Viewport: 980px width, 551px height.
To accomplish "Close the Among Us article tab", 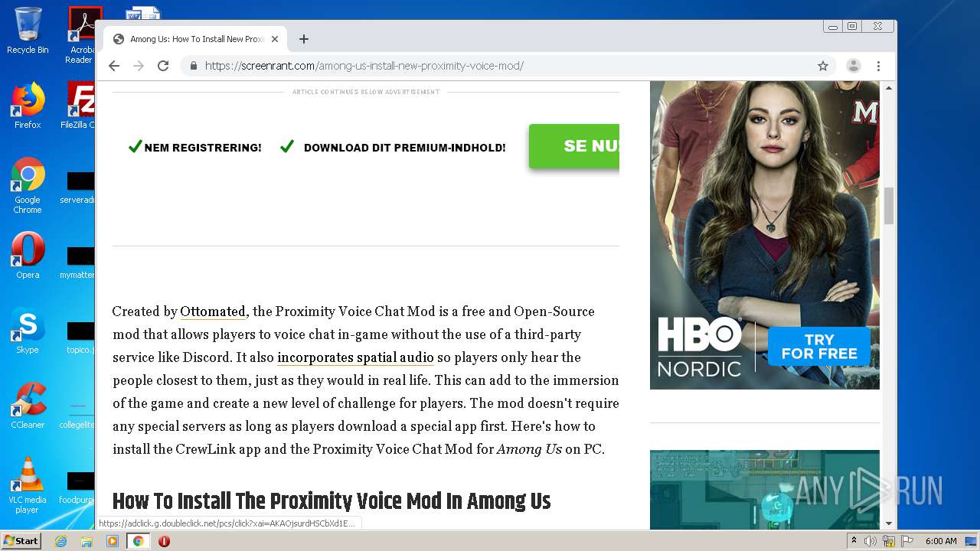I will click(x=275, y=39).
